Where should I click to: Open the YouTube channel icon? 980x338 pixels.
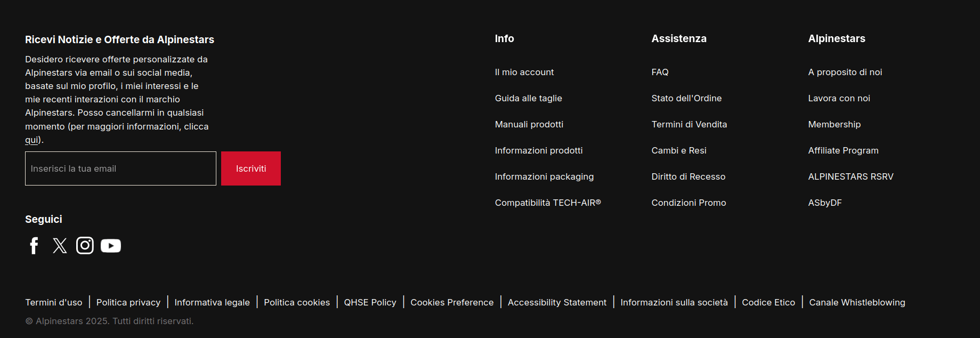(111, 246)
